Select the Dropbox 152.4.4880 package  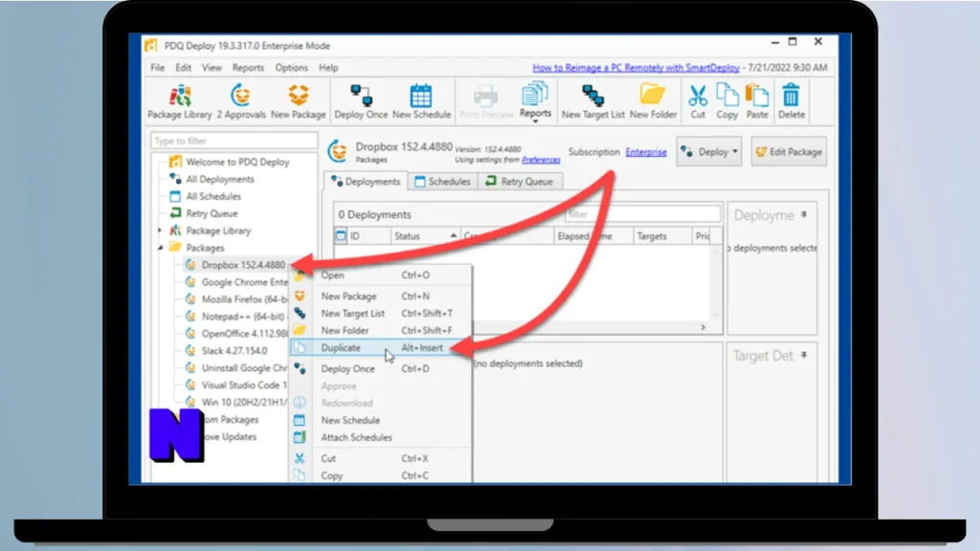pos(242,265)
